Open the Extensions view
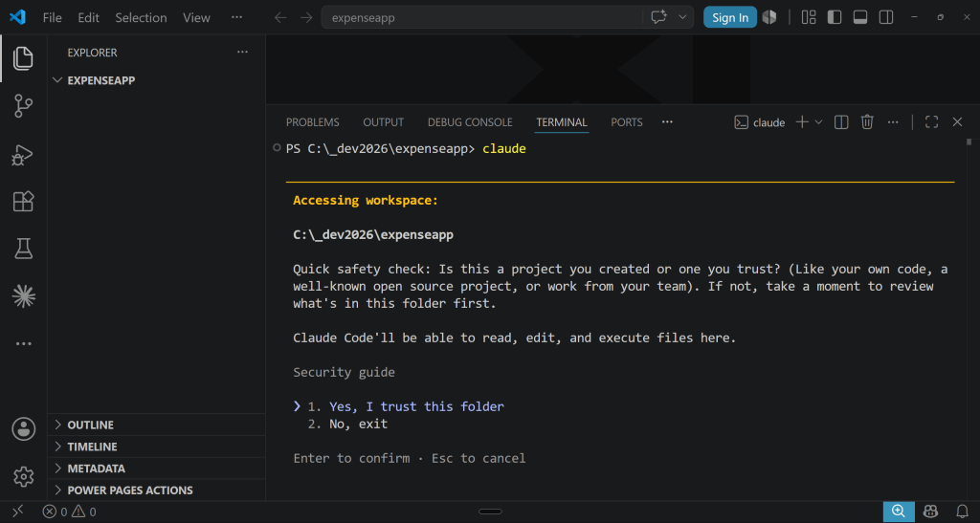The image size is (980, 523). [23, 201]
